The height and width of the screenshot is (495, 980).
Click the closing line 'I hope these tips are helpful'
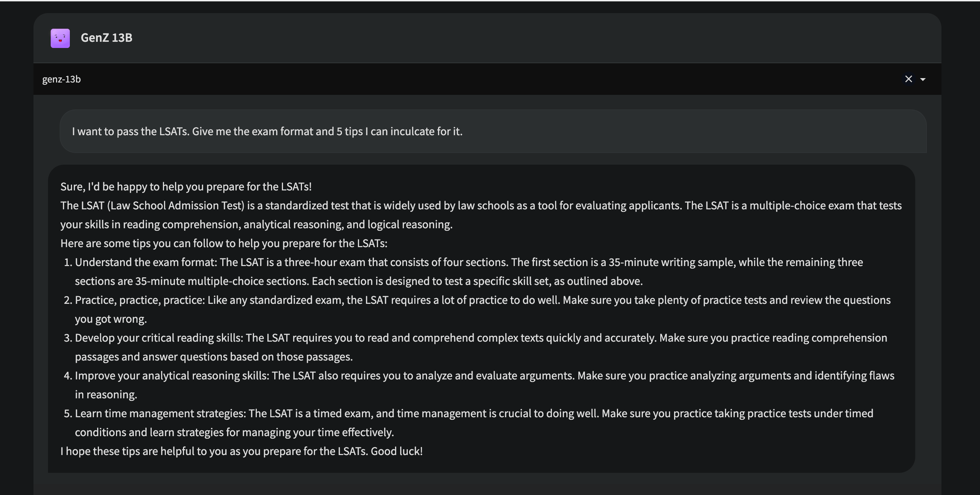(x=242, y=451)
